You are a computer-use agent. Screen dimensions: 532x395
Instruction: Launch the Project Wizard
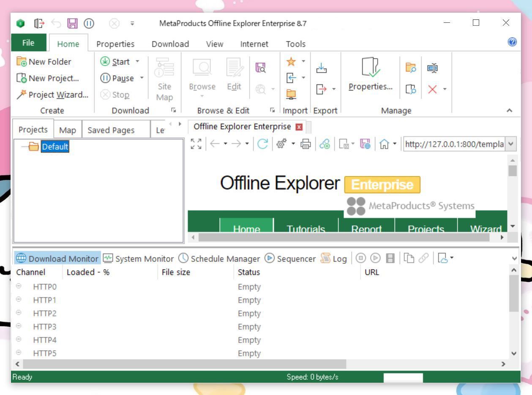(x=52, y=94)
